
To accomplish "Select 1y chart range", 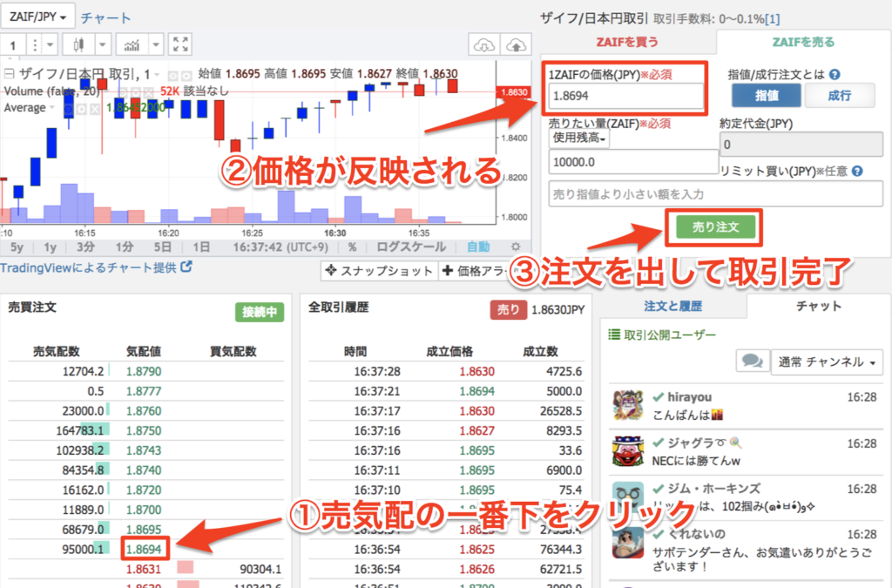I will (x=50, y=247).
